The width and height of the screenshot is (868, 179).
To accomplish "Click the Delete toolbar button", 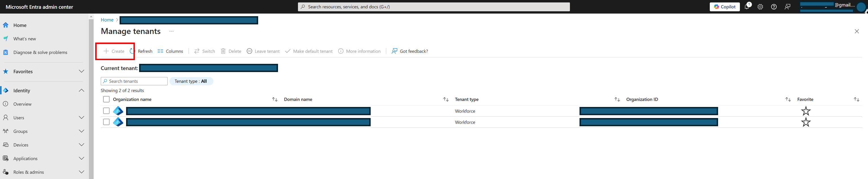I will coord(231,51).
